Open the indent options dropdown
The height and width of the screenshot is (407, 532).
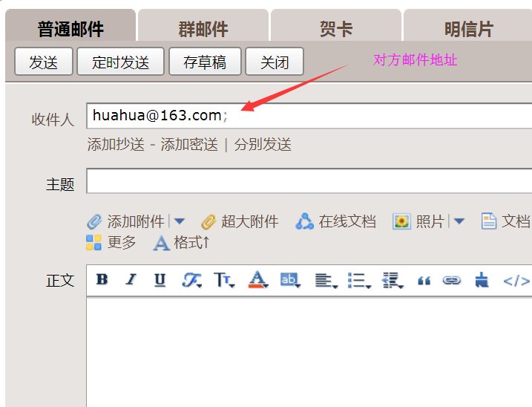coord(393,281)
